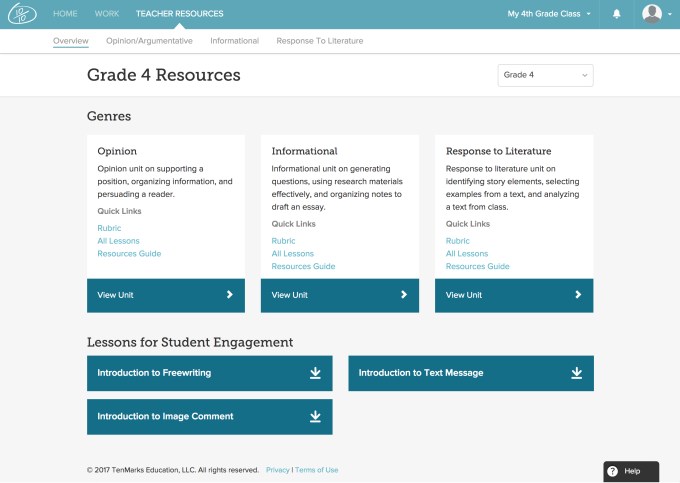The image size is (680, 483).
Task: Open the notifications bell
Action: pos(616,14)
